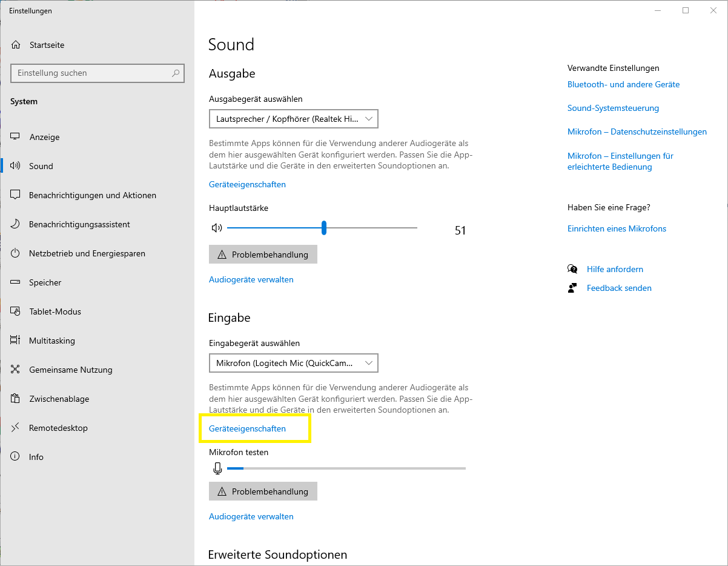The height and width of the screenshot is (566, 728).
Task: Open Geräteeigenschaften under Eingabe
Action: 247,428
